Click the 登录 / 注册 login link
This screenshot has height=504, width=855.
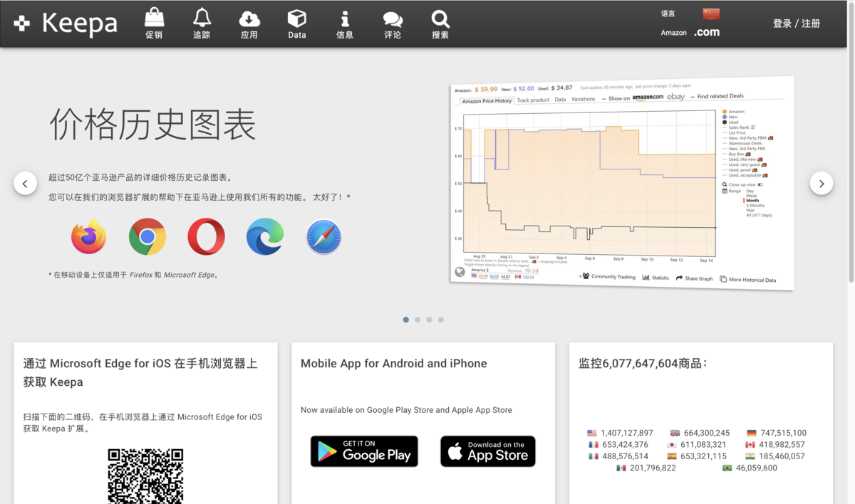(796, 23)
